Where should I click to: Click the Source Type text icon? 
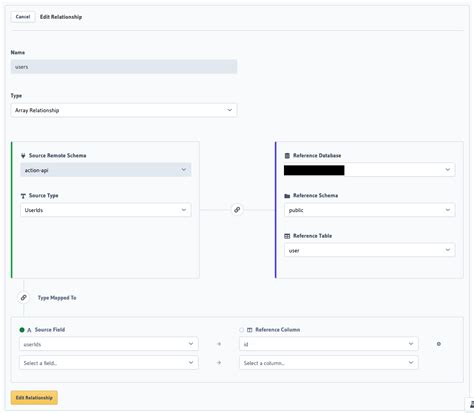[23, 196]
